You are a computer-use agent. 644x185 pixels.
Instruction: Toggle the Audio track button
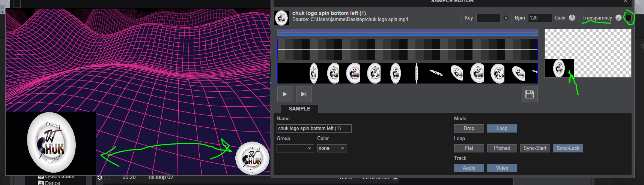pos(469,168)
